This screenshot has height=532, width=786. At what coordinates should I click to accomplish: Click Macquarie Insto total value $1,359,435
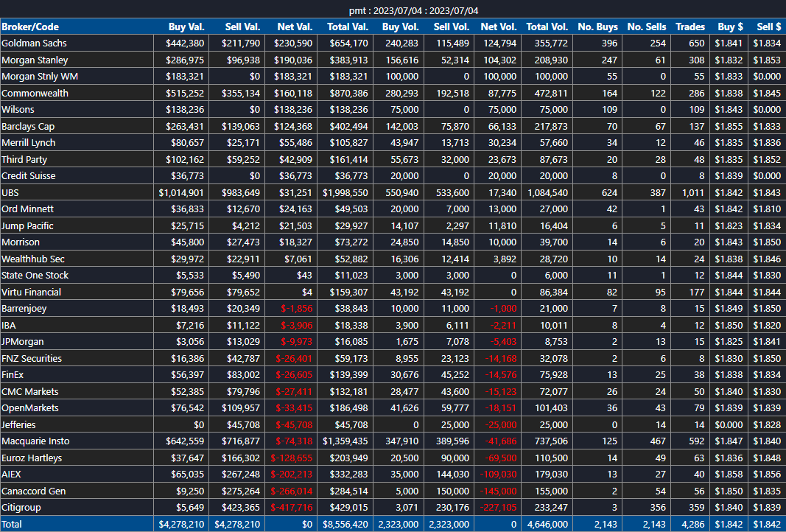click(345, 441)
